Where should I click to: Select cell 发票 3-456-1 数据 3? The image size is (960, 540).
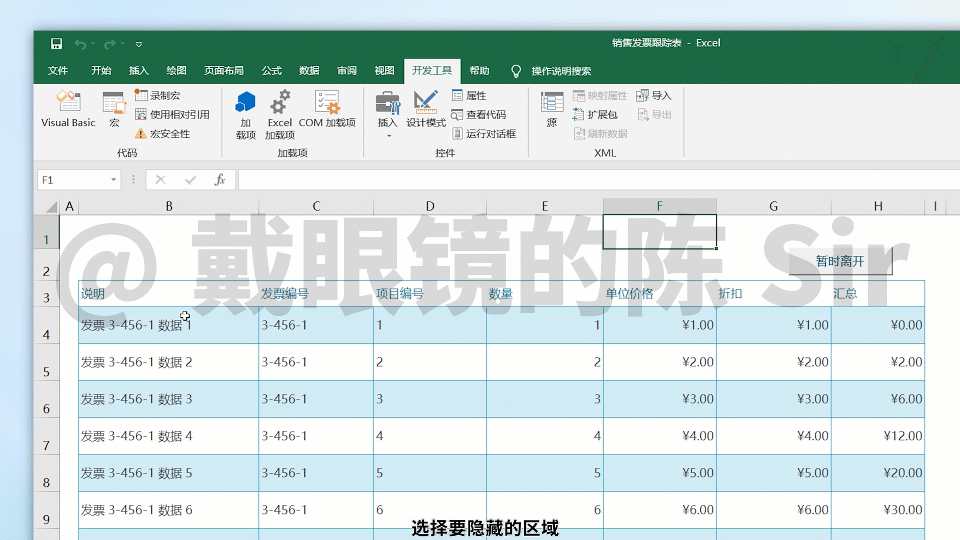[168, 399]
